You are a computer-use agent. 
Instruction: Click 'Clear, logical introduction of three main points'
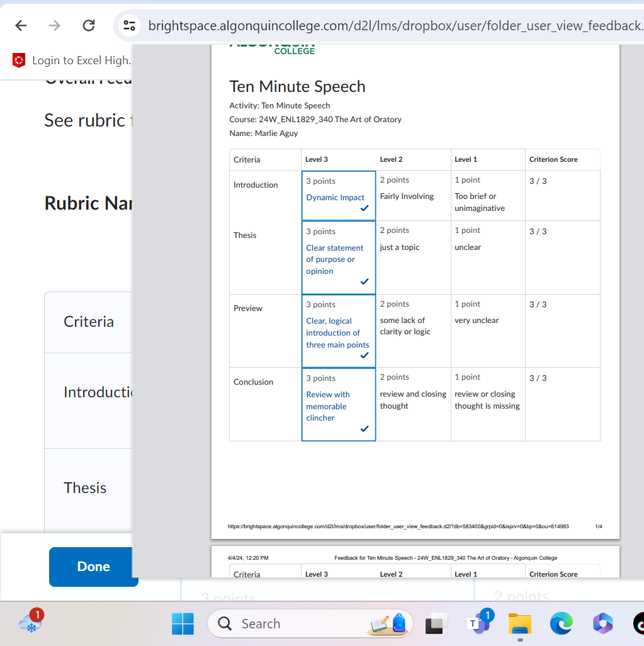337,333
